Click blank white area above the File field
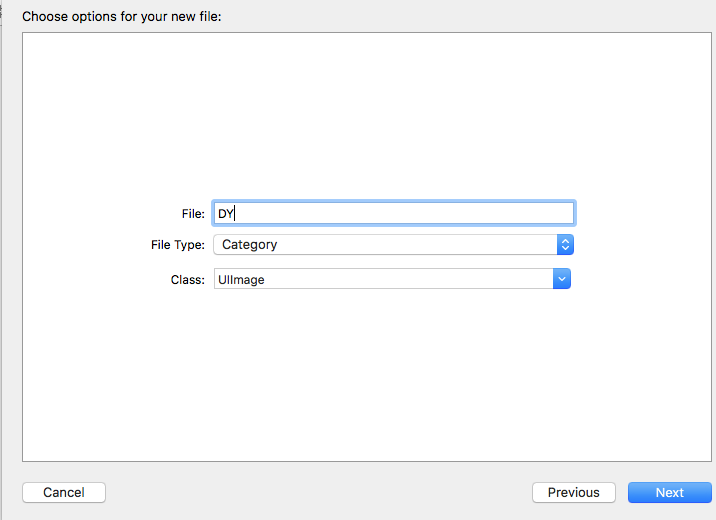Screen dimensions: 716x520 click(368, 120)
